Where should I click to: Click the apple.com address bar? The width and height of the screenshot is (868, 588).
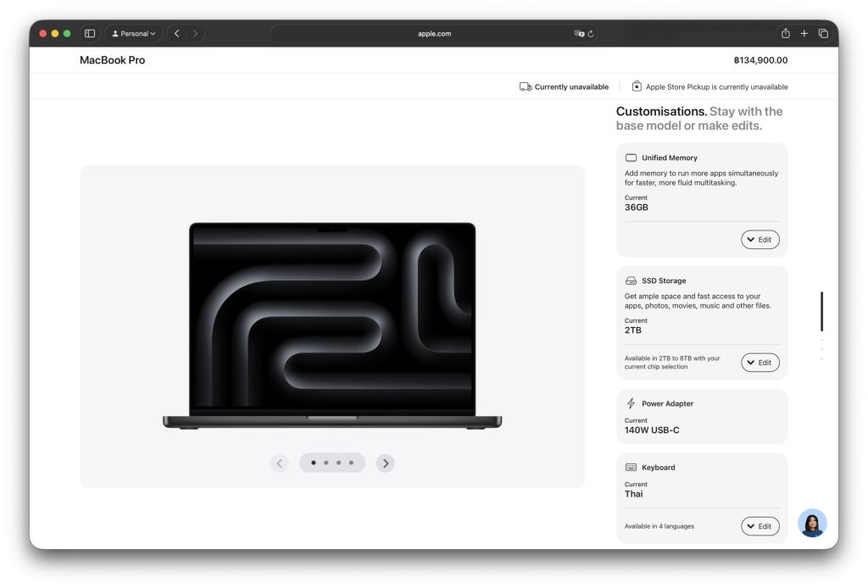point(434,34)
